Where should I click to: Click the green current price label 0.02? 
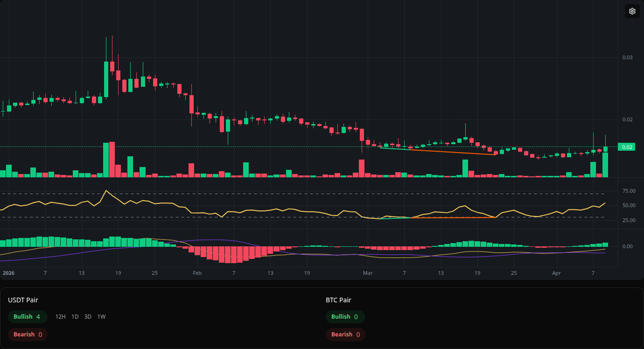(627, 147)
